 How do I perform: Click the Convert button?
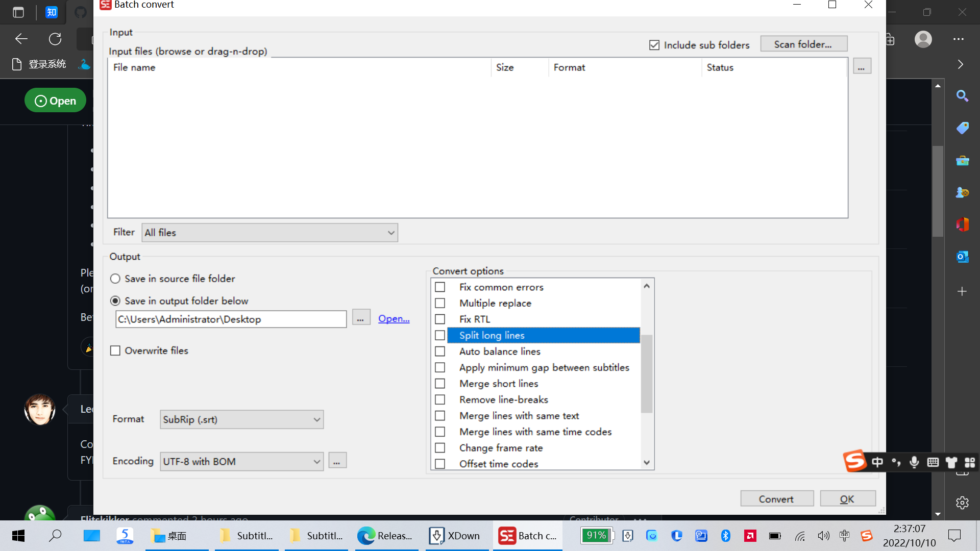776,498
